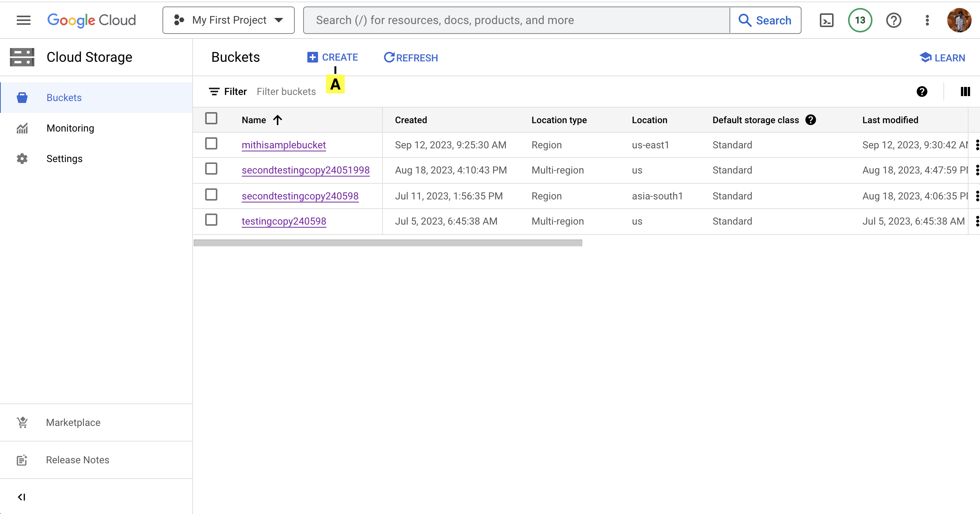The image size is (980, 514).
Task: Check the testingcopy240598 row checkbox
Action: pyautogui.click(x=211, y=220)
